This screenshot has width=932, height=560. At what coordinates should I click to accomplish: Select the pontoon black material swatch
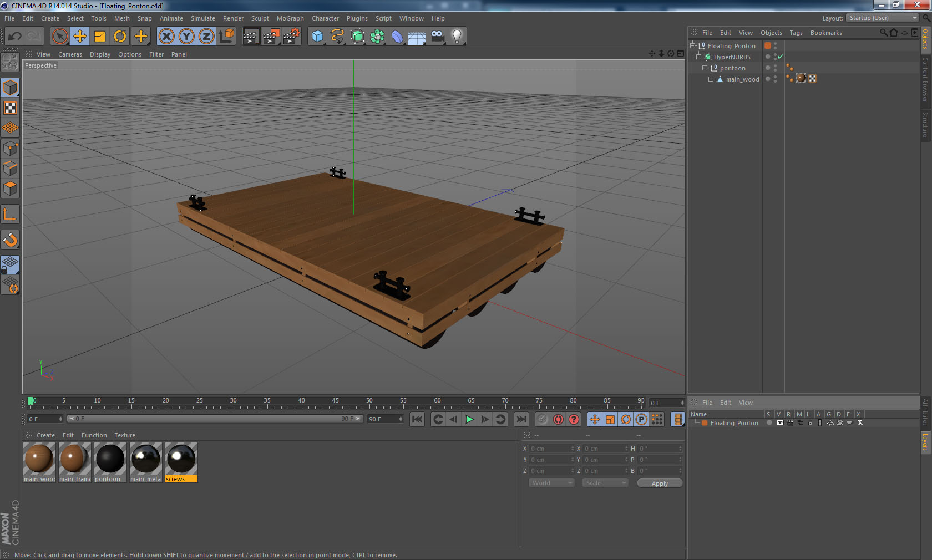110,462
